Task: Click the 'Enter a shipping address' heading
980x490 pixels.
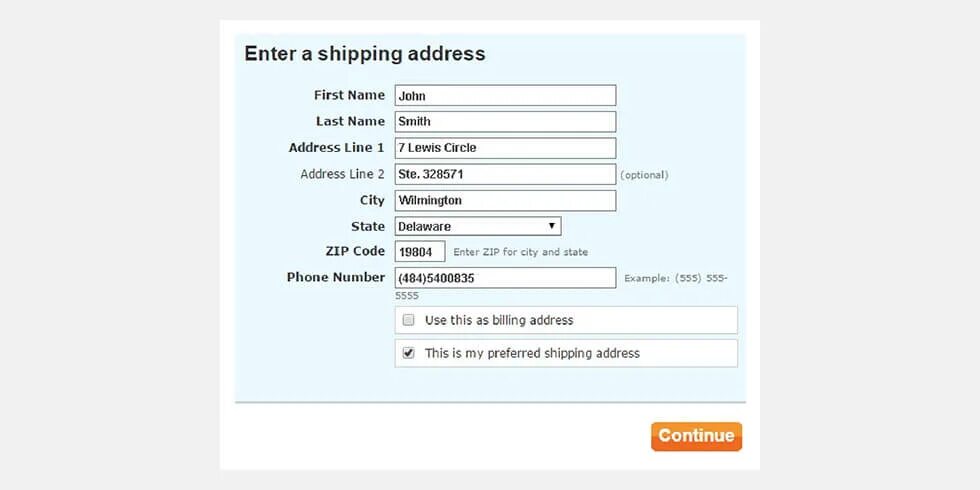Action: point(364,54)
